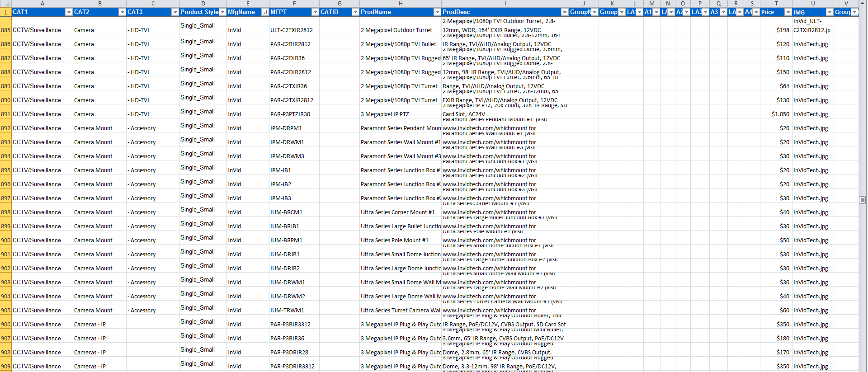Screen dimensions: 868x372
Task: Select row 900 header
Action: [5, 238]
